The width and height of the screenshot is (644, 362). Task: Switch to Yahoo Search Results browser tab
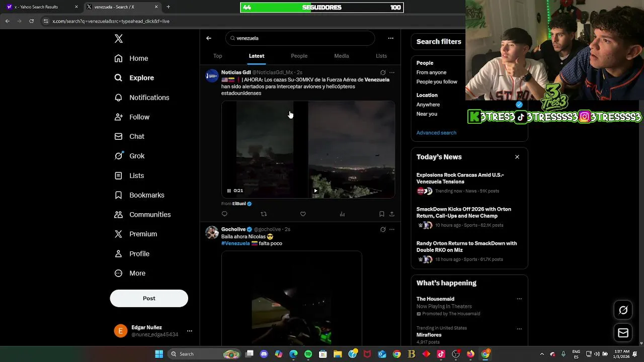42,7
